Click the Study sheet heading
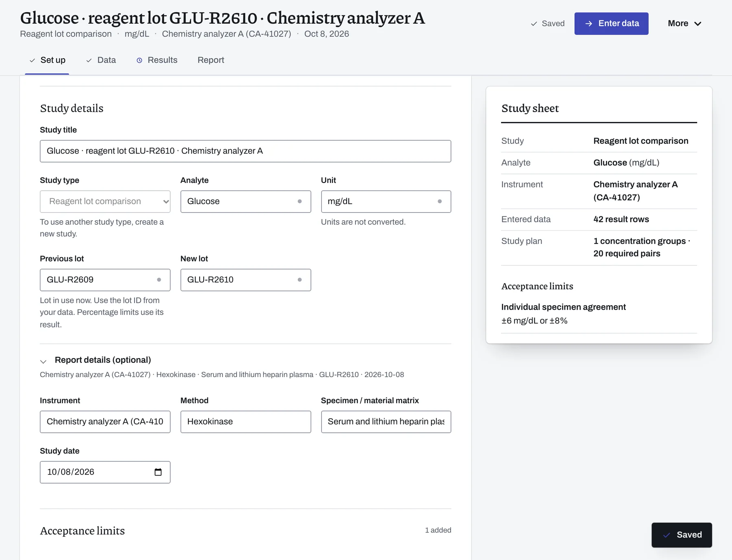 pyautogui.click(x=530, y=109)
